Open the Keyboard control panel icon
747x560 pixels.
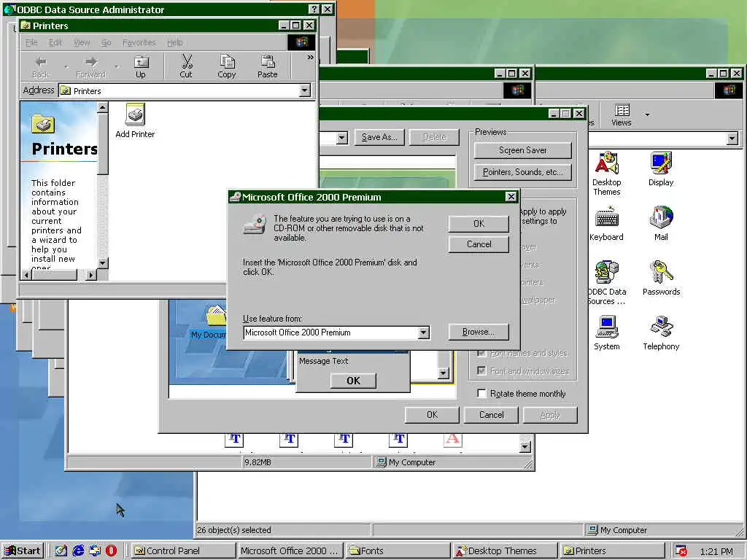(x=606, y=224)
